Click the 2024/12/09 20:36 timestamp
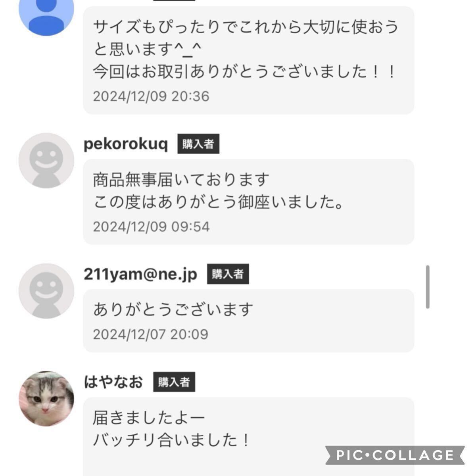The height and width of the screenshot is (476, 476). pyautogui.click(x=151, y=96)
